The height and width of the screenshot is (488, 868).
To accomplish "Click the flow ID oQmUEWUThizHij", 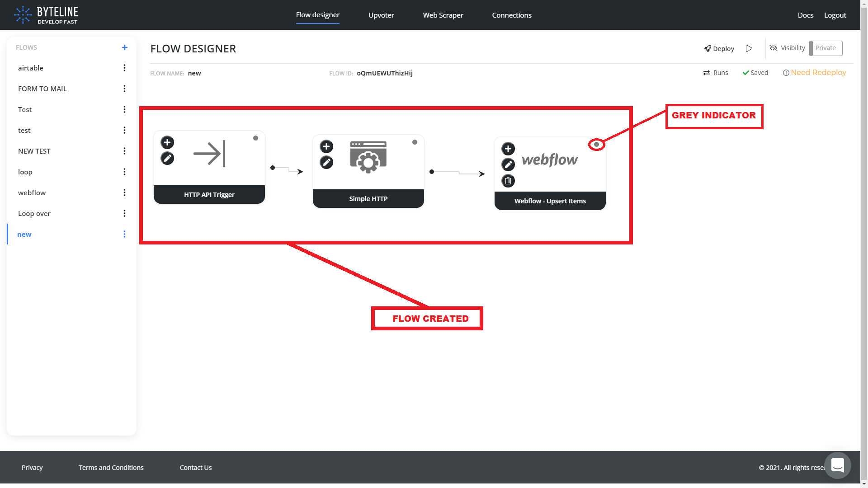I will [x=385, y=73].
